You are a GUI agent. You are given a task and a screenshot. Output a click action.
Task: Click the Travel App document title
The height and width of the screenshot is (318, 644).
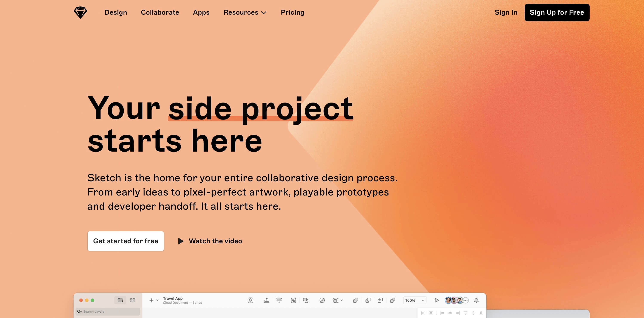pyautogui.click(x=173, y=298)
